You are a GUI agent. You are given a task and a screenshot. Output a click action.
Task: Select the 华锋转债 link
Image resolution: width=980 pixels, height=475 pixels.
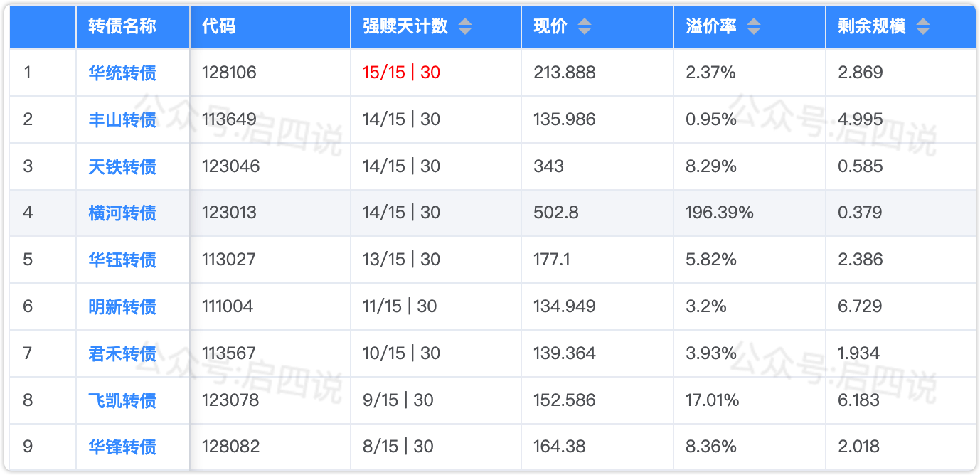(122, 447)
